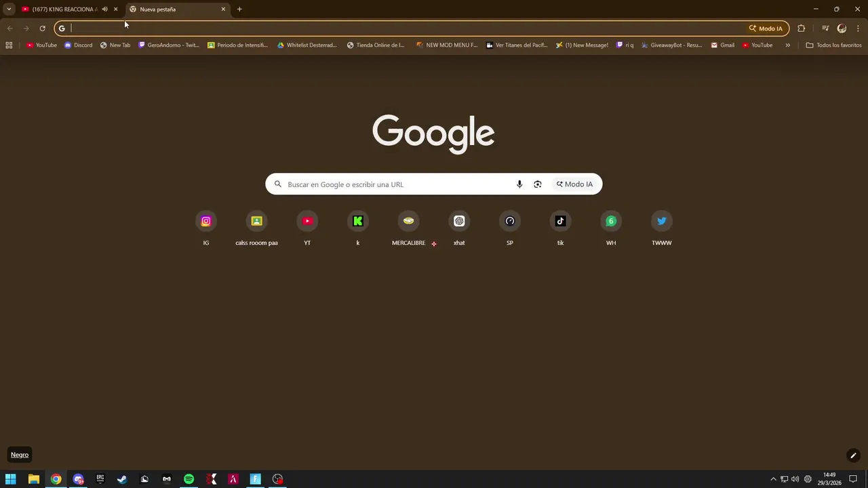
Task: Click the magnifier icon in search box
Action: pos(277,184)
